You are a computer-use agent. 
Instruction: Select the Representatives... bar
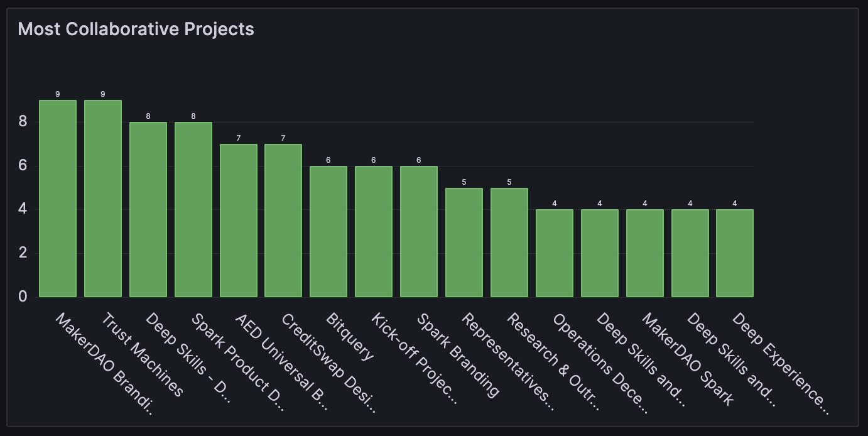pos(464,243)
